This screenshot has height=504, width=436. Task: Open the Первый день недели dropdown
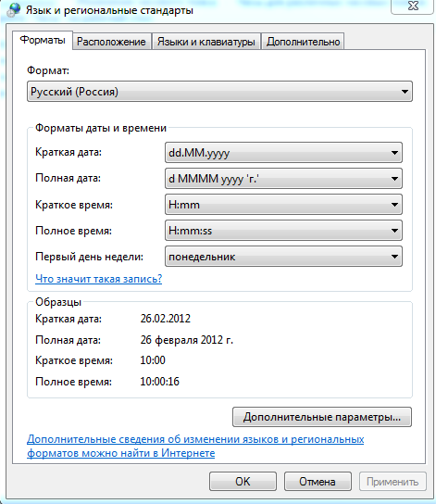(x=283, y=257)
